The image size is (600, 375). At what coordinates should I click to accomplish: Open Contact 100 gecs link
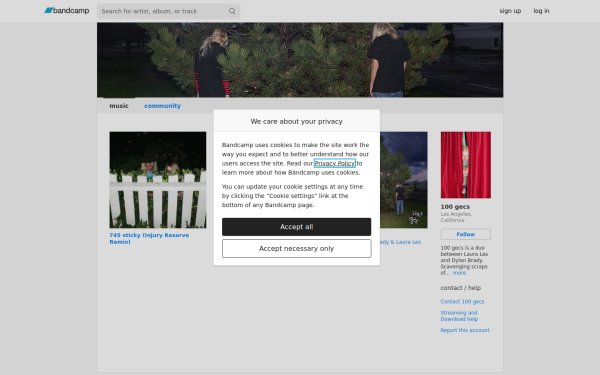(x=462, y=302)
